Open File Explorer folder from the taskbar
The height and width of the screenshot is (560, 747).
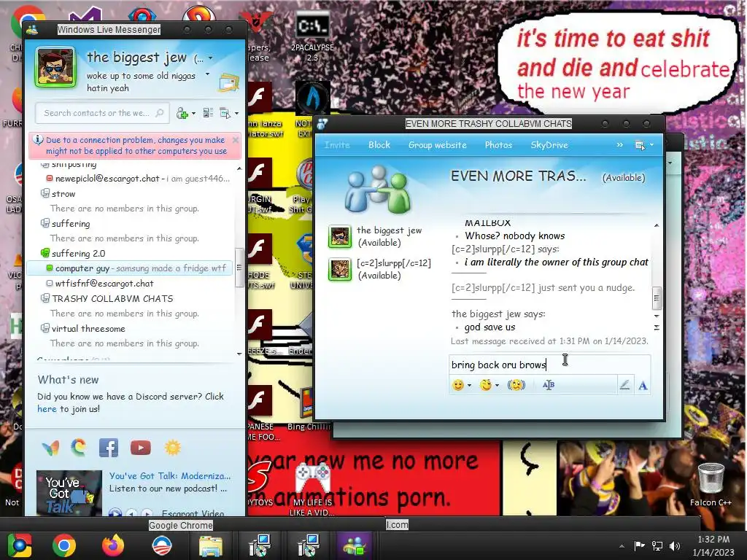click(x=211, y=545)
